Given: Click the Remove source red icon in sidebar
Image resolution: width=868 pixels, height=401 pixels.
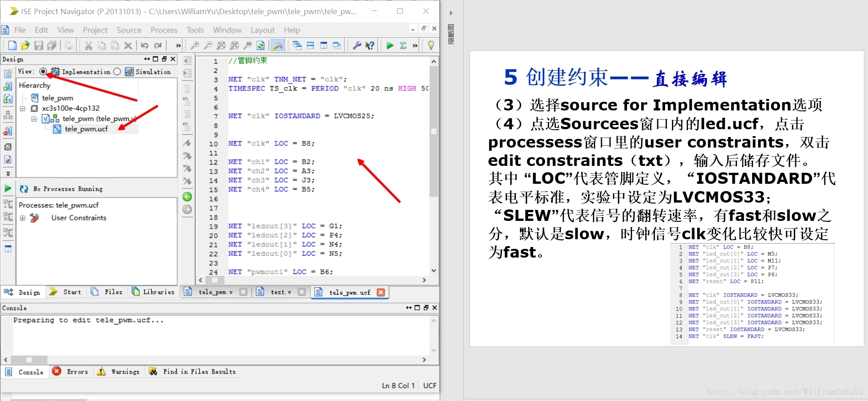Looking at the screenshot, I should click(8, 131).
